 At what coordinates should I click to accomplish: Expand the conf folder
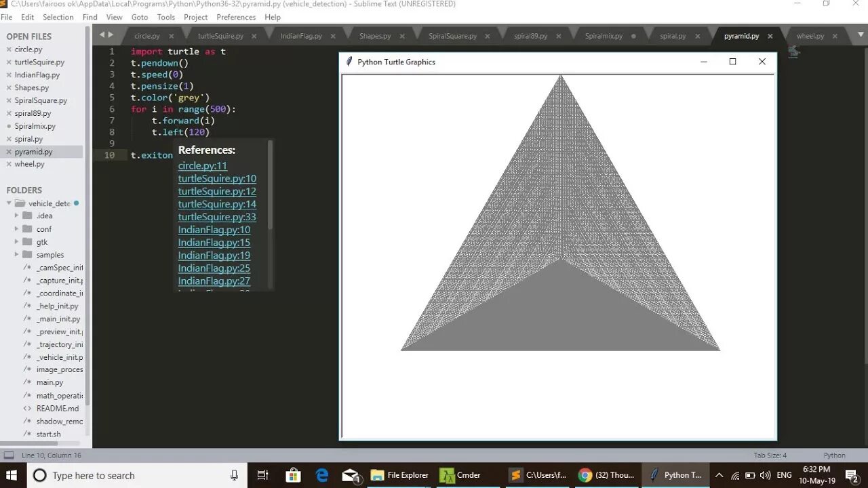[17, 229]
